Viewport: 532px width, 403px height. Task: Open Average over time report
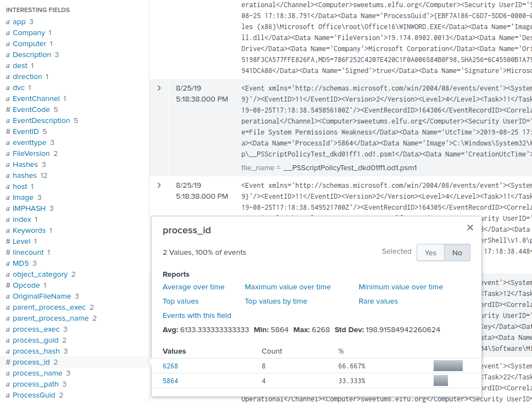coord(193,287)
